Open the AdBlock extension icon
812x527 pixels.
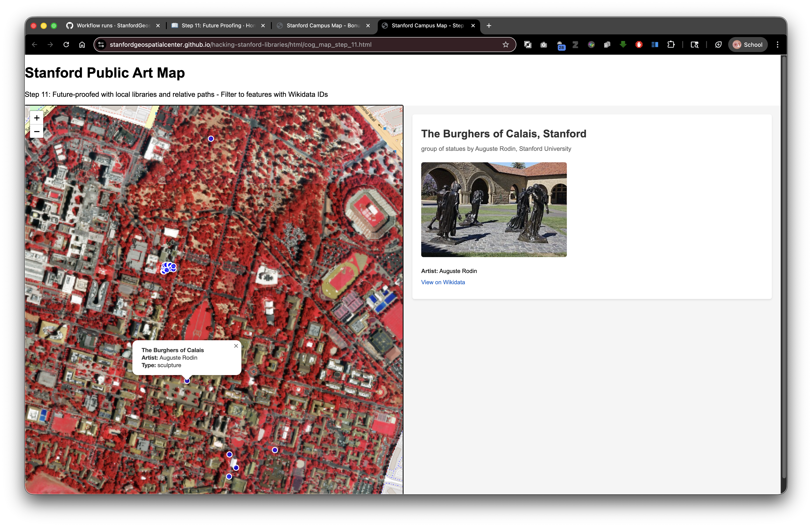[x=639, y=44]
